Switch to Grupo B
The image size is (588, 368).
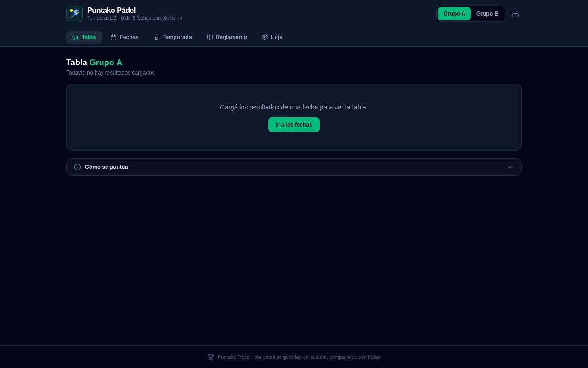click(487, 14)
